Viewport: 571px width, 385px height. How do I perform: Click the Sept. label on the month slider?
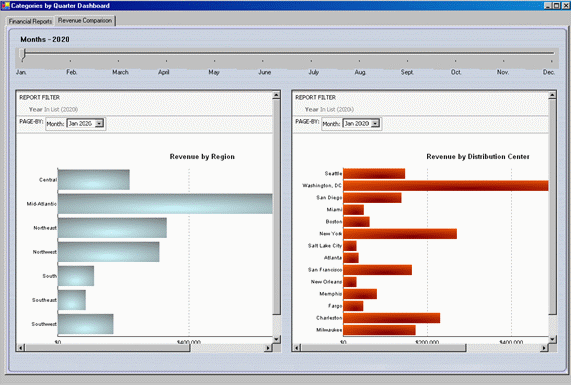click(407, 72)
